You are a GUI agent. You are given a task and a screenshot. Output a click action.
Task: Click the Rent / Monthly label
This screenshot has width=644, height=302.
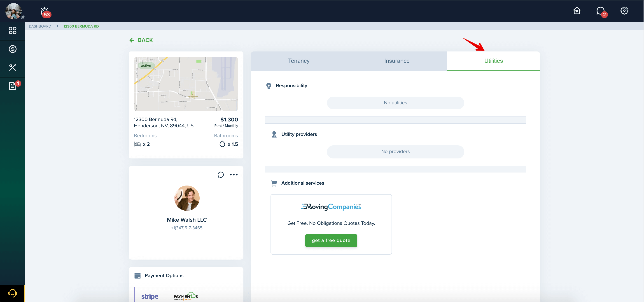coord(226,126)
